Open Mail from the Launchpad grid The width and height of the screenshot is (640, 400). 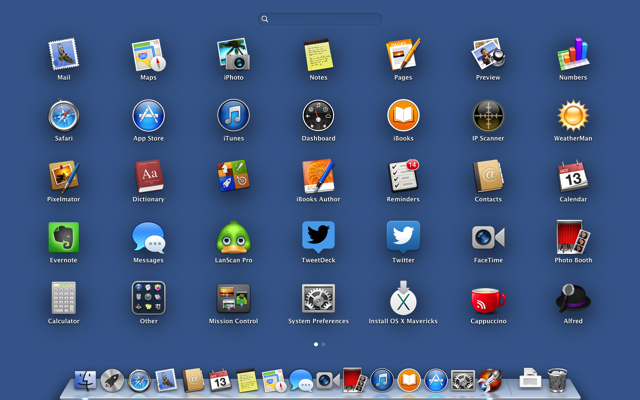click(64, 54)
